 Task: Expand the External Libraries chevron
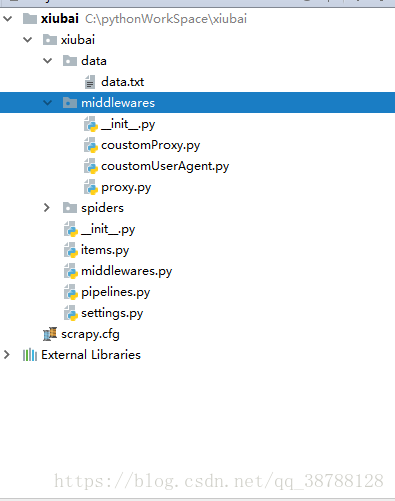point(7,355)
